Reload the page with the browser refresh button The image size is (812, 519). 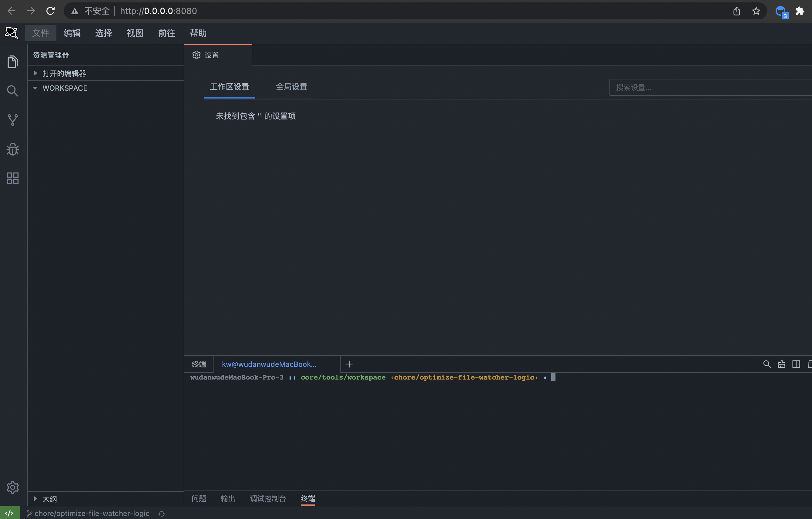(x=50, y=11)
